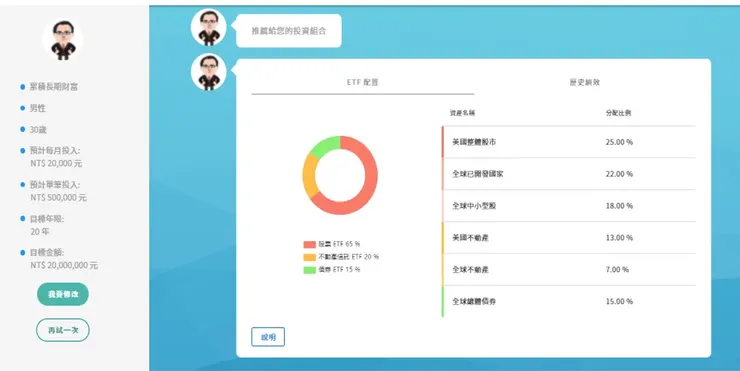Click avatar beside the 推薦給您的投資組合 bubble
Image resolution: width=740 pixels, height=371 pixels.
[x=209, y=27]
